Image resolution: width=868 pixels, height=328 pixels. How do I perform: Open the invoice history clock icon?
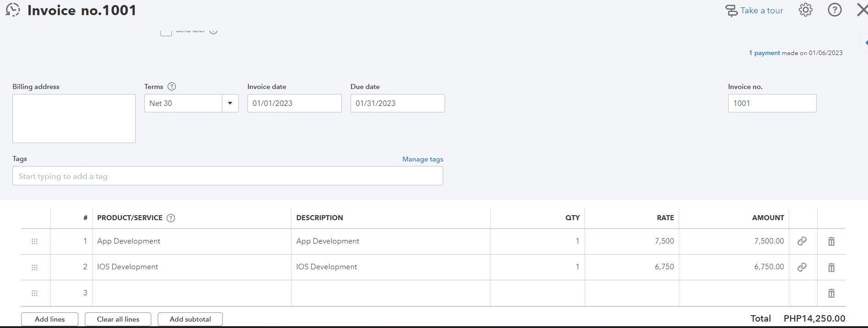13,10
